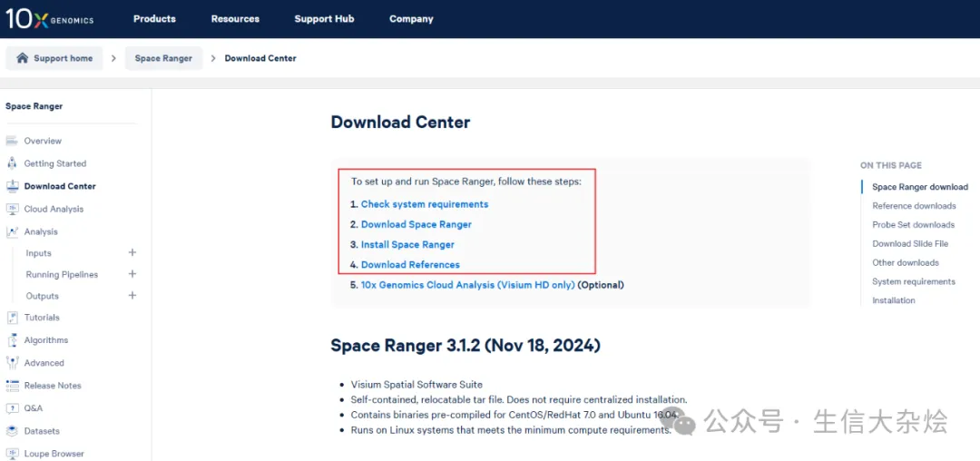
Task: Click the 10x Genomics logo
Action: [x=50, y=19]
